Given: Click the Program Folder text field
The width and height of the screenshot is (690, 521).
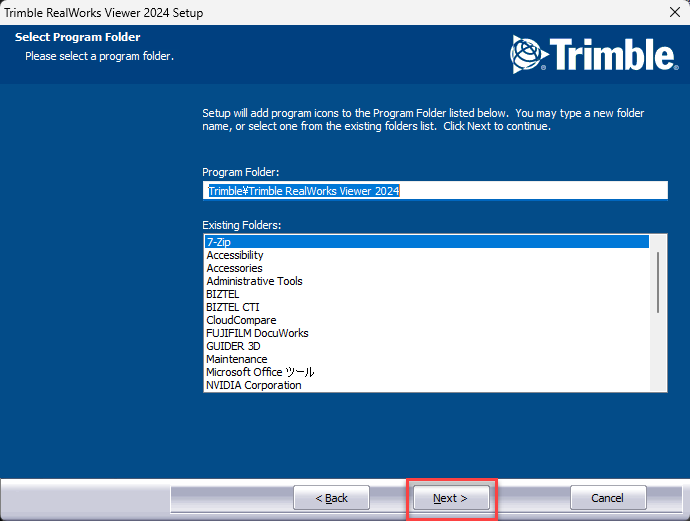Looking at the screenshot, I should [434, 190].
